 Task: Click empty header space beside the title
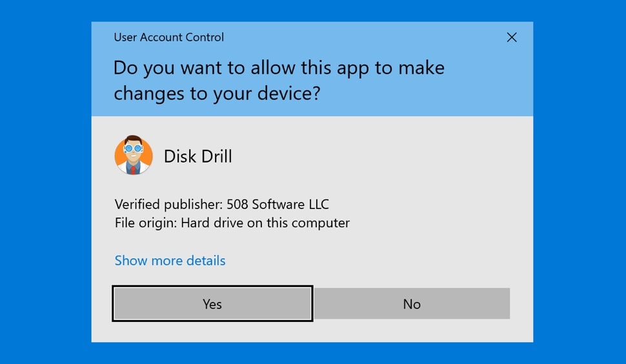tap(361, 37)
